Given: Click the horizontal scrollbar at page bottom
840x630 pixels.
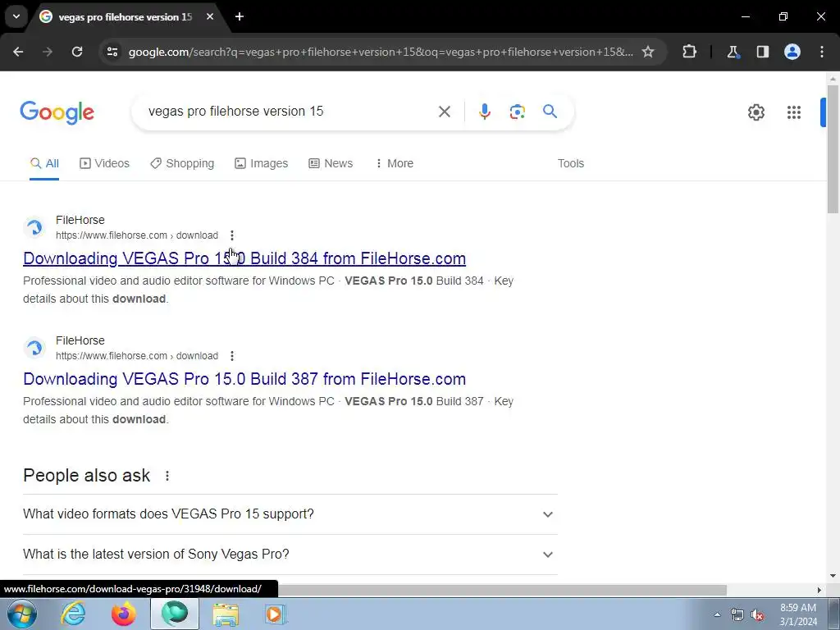Looking at the screenshot, I should [x=502, y=590].
